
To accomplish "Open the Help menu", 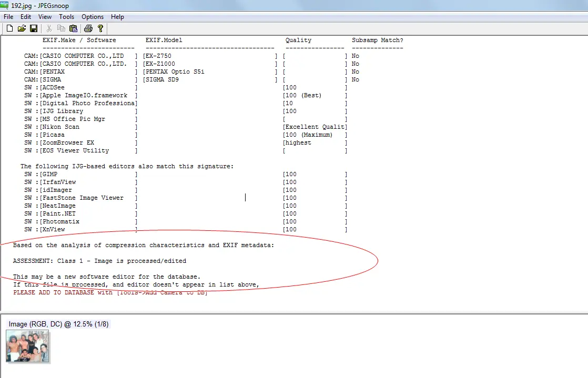I will pos(117,17).
